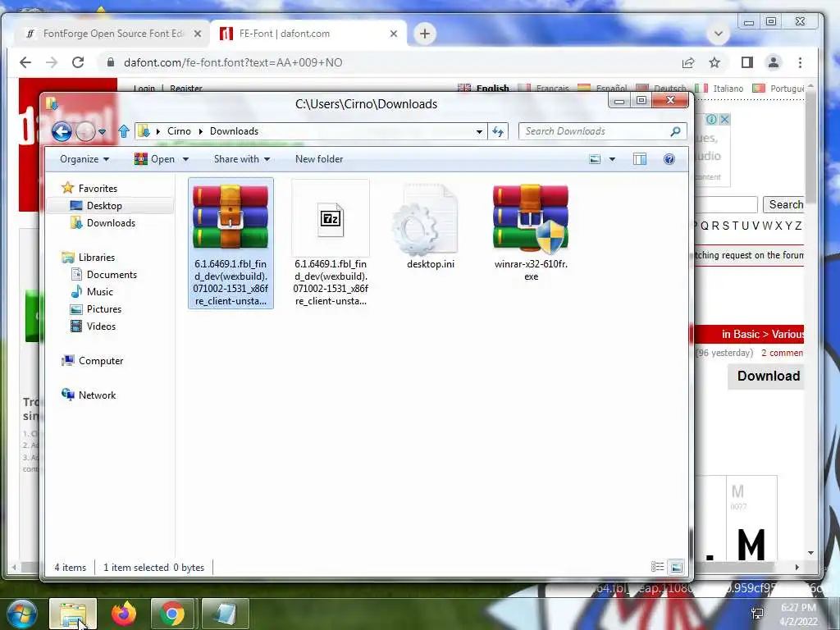Screen dimensions: 840x630
Task: Select Libraries in navigation pane
Action: pos(97,257)
